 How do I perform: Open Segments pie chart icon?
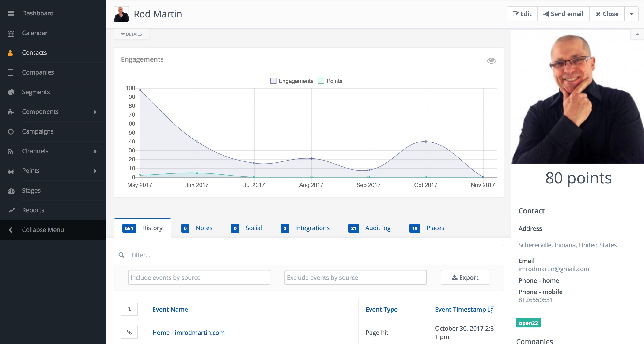(x=11, y=92)
